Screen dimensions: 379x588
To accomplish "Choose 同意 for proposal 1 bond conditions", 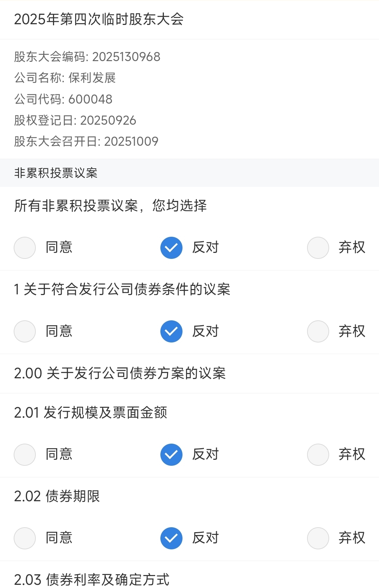I will coord(25,331).
